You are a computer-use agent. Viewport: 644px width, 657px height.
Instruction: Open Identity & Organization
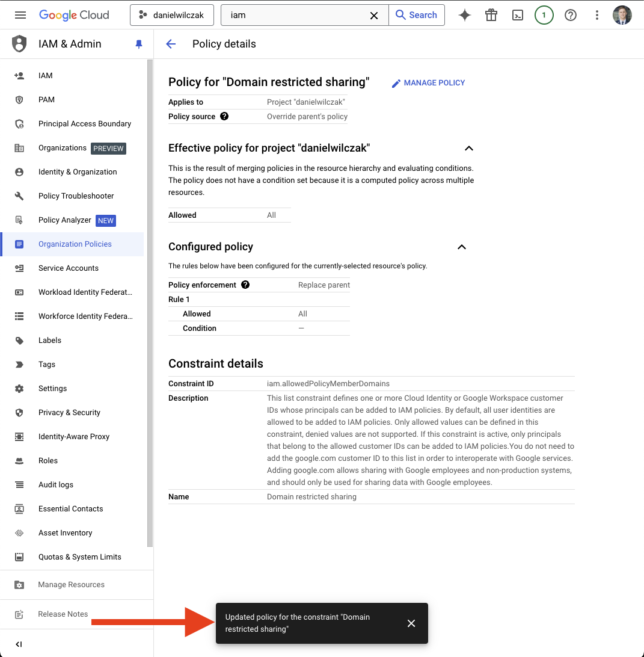(72, 172)
